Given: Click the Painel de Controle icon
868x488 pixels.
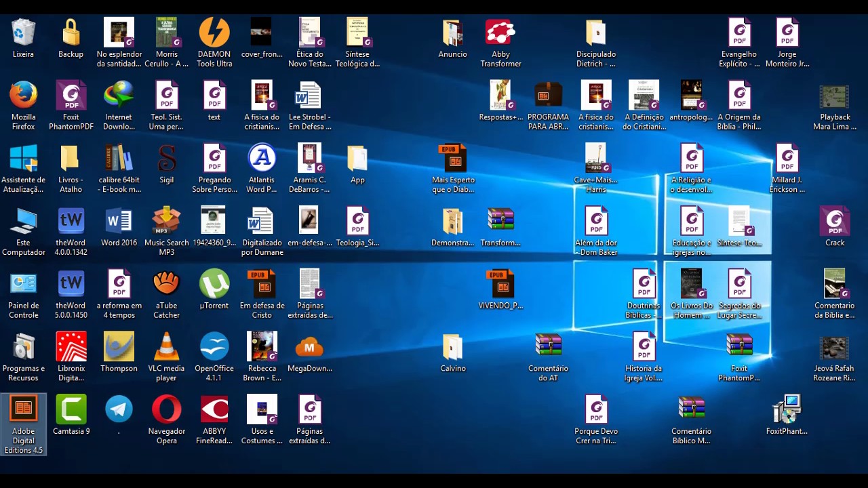Looking at the screenshot, I should pyautogui.click(x=23, y=284).
